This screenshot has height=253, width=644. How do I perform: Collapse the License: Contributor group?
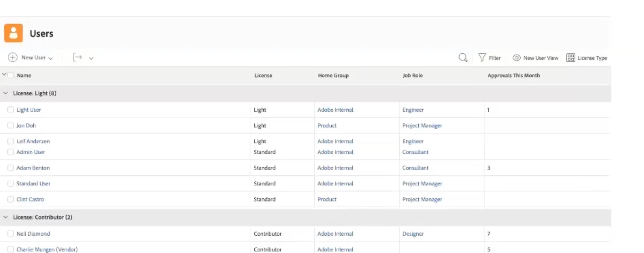click(x=5, y=217)
